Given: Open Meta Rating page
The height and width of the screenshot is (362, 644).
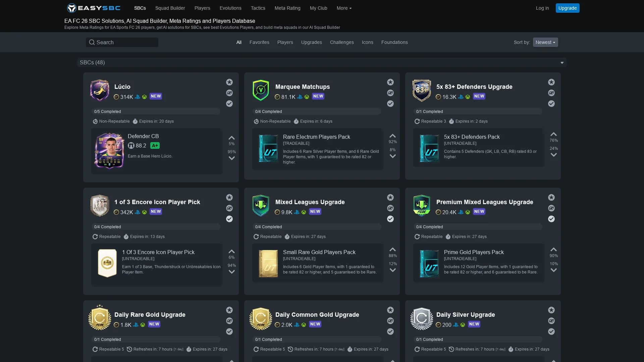Looking at the screenshot, I should click(287, 8).
